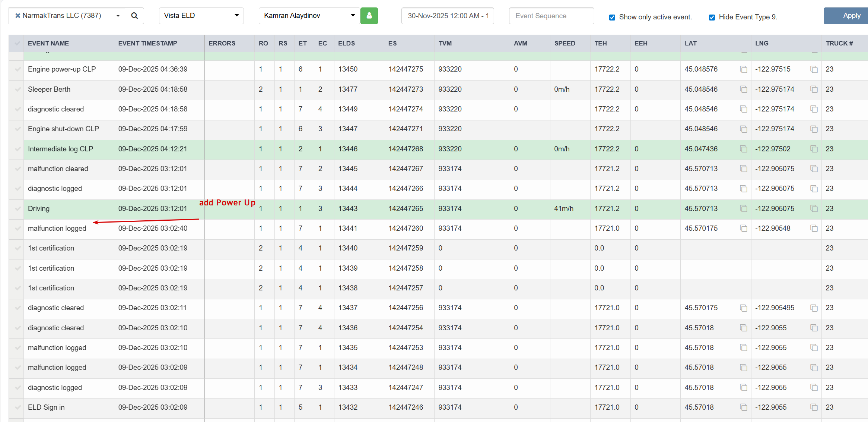The width and height of the screenshot is (868, 422).
Task: Click the search magnifier icon button
Action: click(134, 16)
